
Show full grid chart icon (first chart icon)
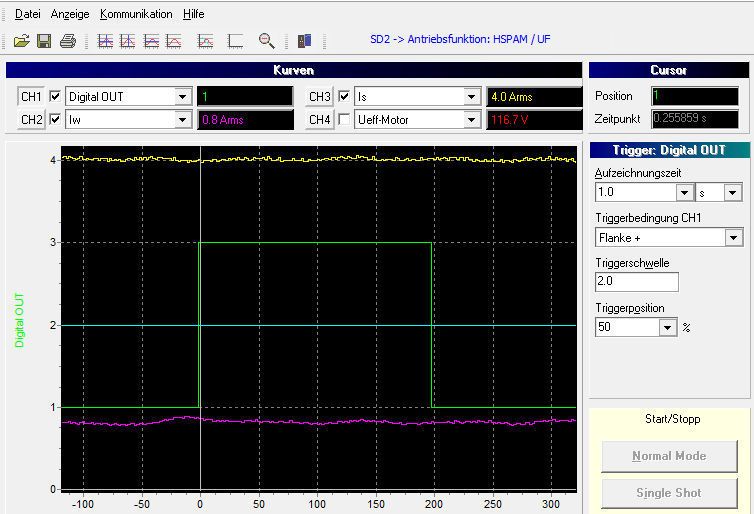point(105,41)
